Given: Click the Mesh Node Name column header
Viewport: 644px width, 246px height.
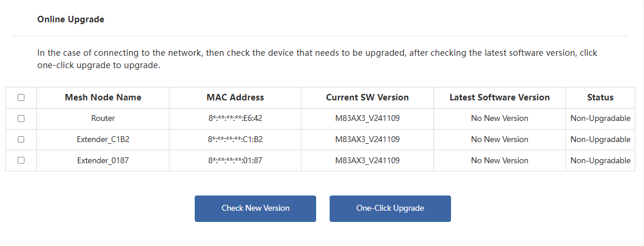Looking at the screenshot, I should pos(103,97).
